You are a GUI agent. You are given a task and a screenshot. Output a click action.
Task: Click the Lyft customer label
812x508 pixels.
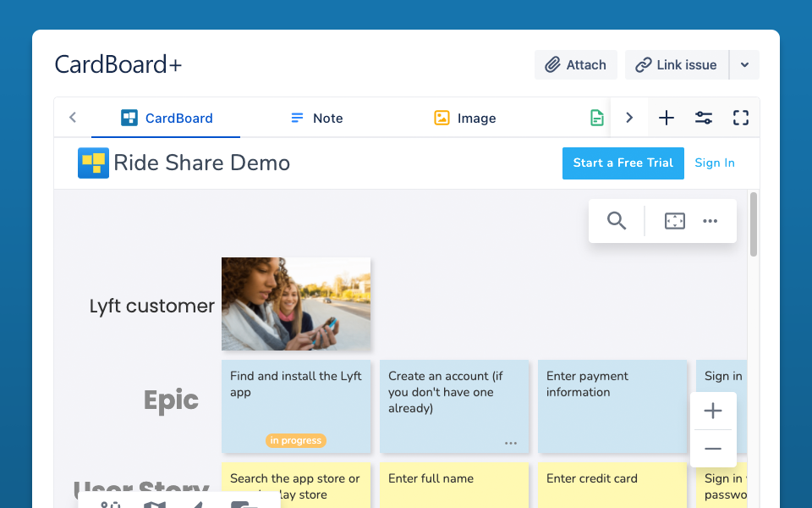[x=151, y=306]
